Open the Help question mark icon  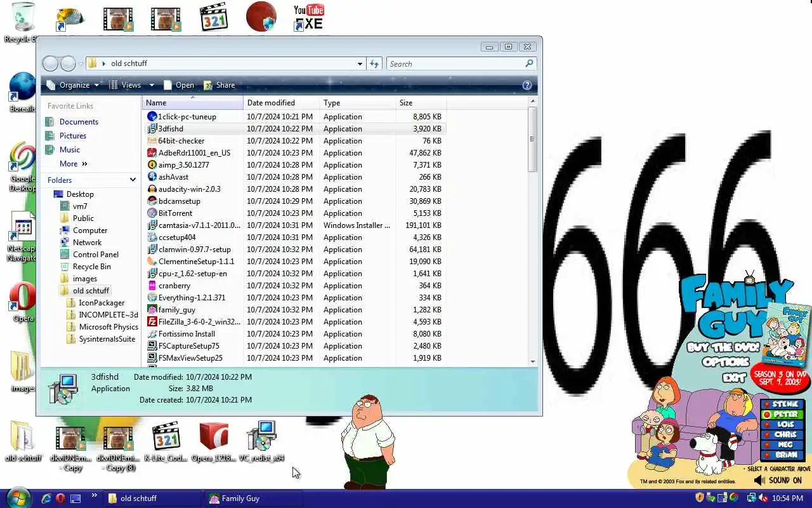point(527,85)
